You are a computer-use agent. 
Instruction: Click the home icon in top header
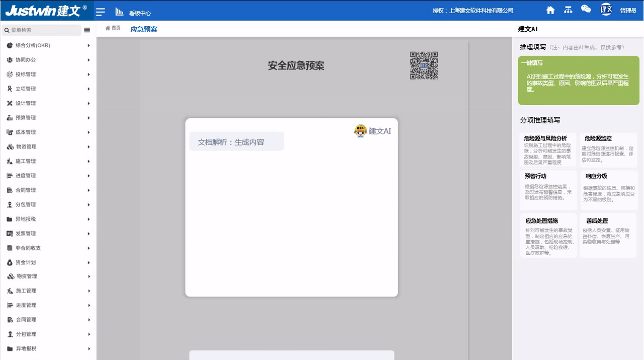point(550,10)
